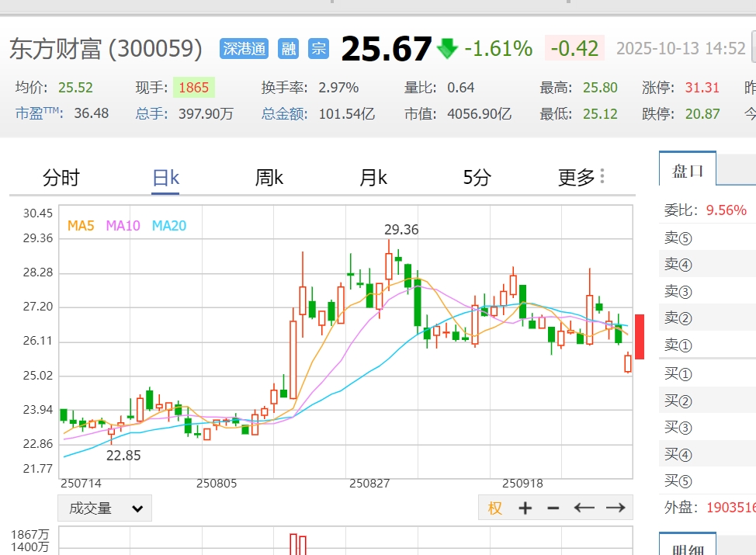Viewport: 756px width, 555px height.
Task: Click the stock name 东方财富 (300059)
Action: click(106, 49)
